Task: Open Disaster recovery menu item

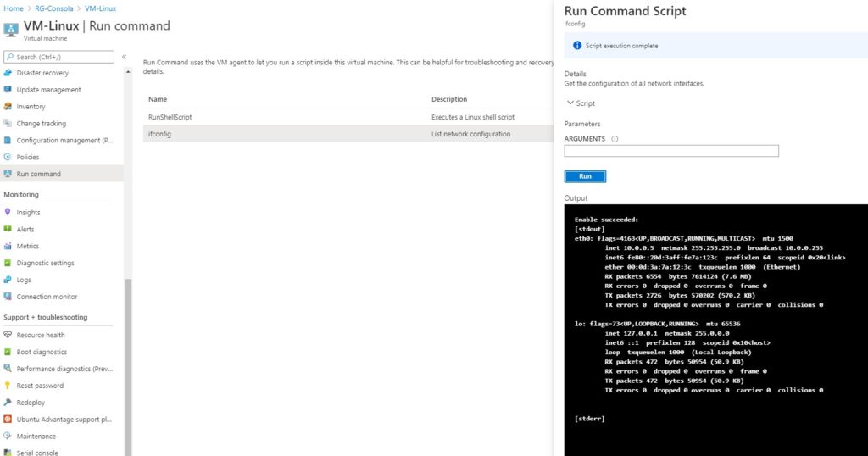Action: (x=42, y=73)
